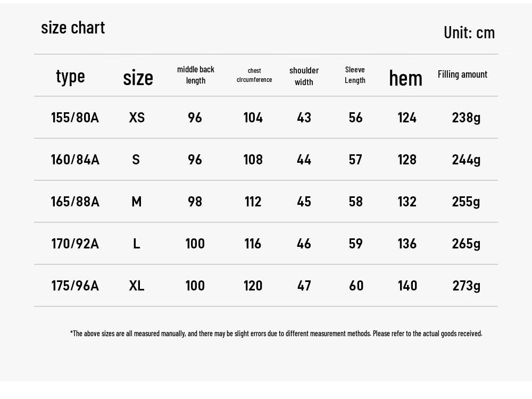532x399 pixels.
Task: Click the 'middle back length' header
Action: tap(196, 75)
